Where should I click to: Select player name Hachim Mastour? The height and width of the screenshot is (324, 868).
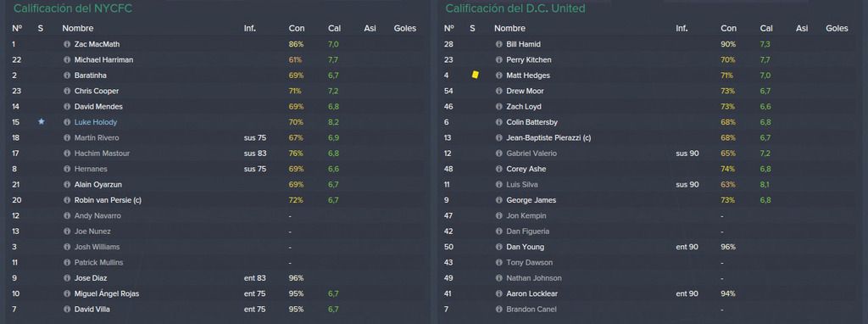coord(102,154)
